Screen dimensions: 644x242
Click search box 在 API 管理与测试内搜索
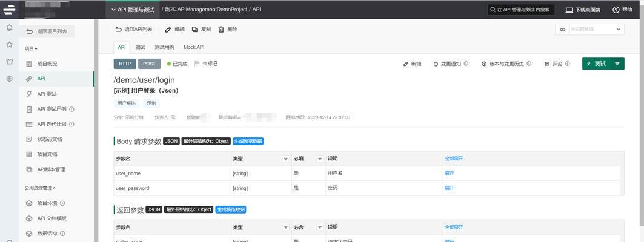tap(521, 10)
